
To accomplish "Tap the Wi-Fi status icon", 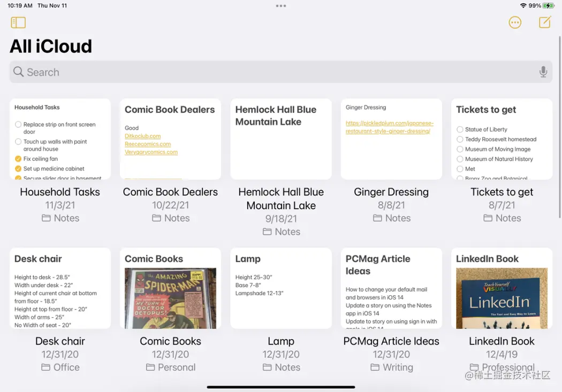I will point(523,5).
